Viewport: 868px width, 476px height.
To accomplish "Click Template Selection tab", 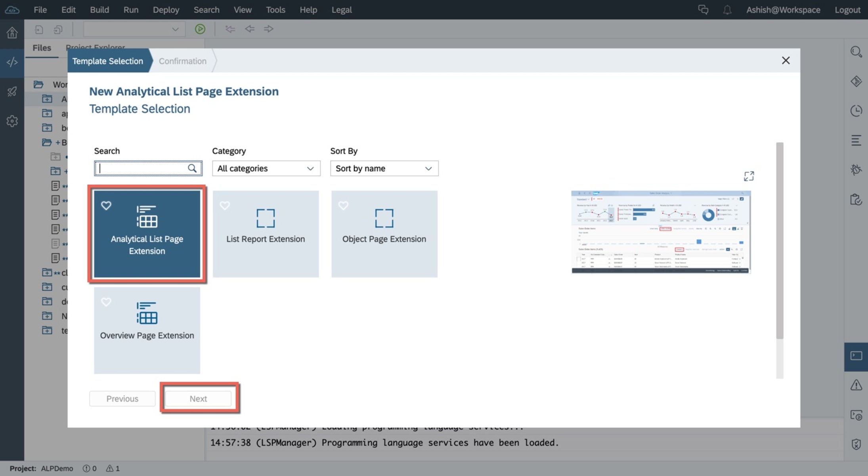I will [x=107, y=60].
